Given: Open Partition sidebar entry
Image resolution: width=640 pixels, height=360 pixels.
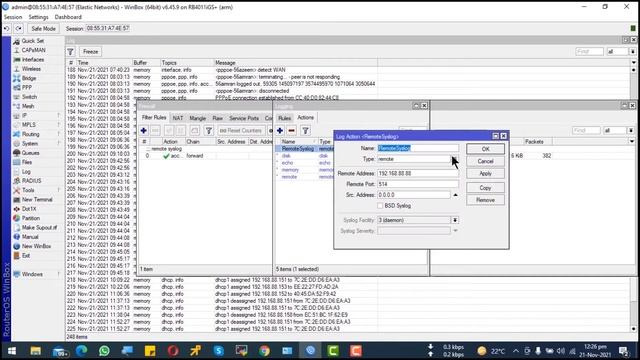Looking at the screenshot, I should pyautogui.click(x=31, y=218).
